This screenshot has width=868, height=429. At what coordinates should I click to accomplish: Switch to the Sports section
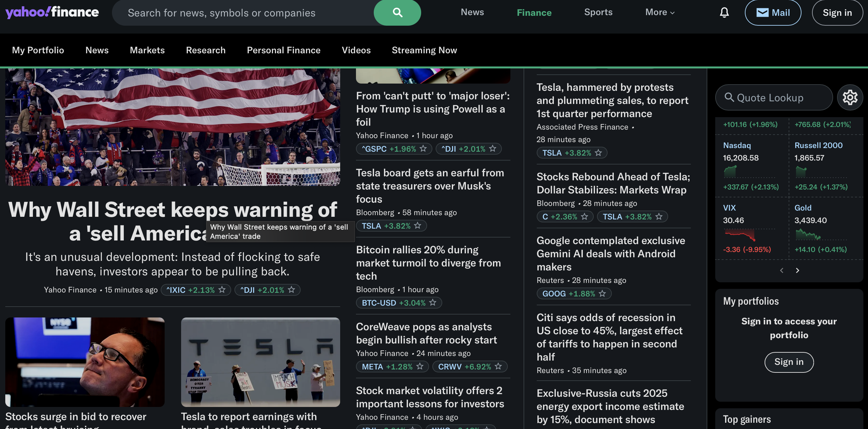[598, 13]
